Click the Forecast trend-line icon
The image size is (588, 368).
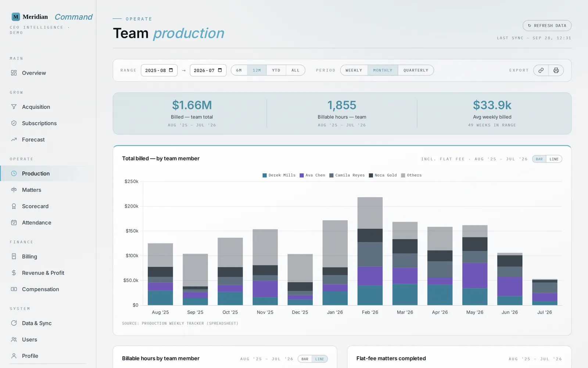[14, 139]
